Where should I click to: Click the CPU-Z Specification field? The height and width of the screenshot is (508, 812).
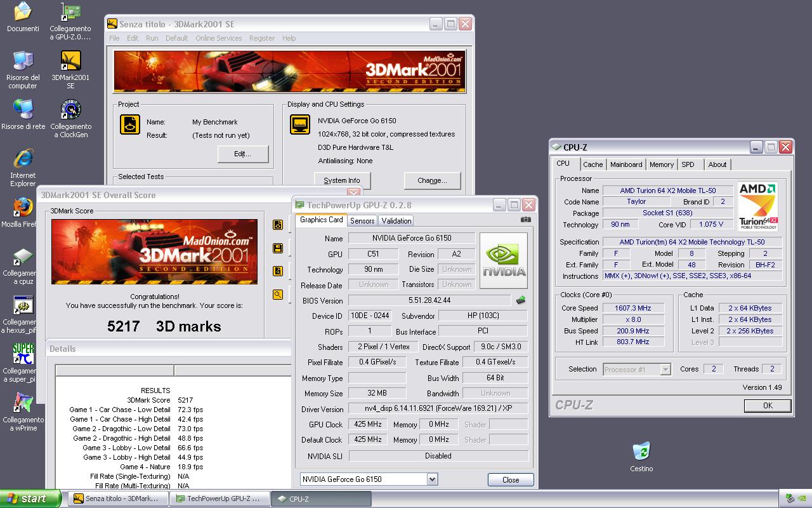[691, 242]
